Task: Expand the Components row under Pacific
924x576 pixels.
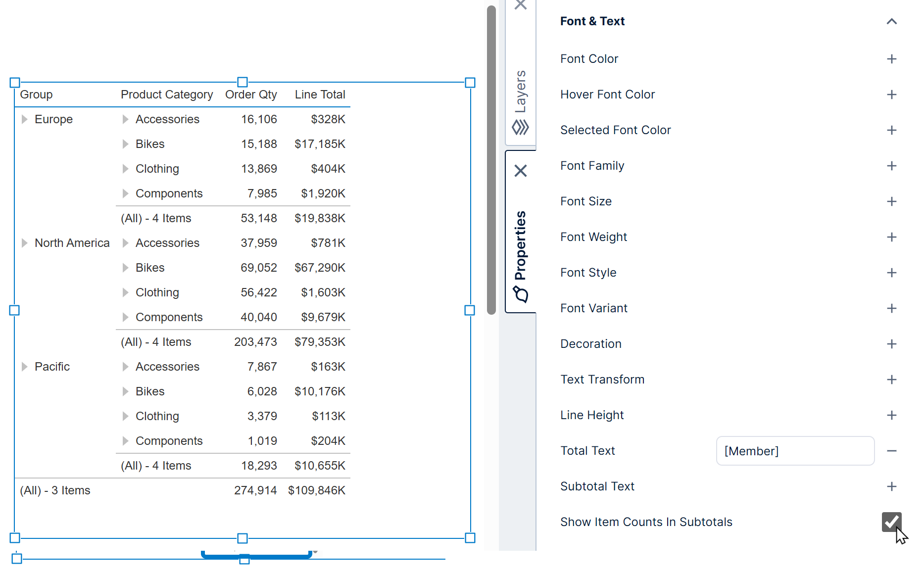Action: (x=125, y=440)
